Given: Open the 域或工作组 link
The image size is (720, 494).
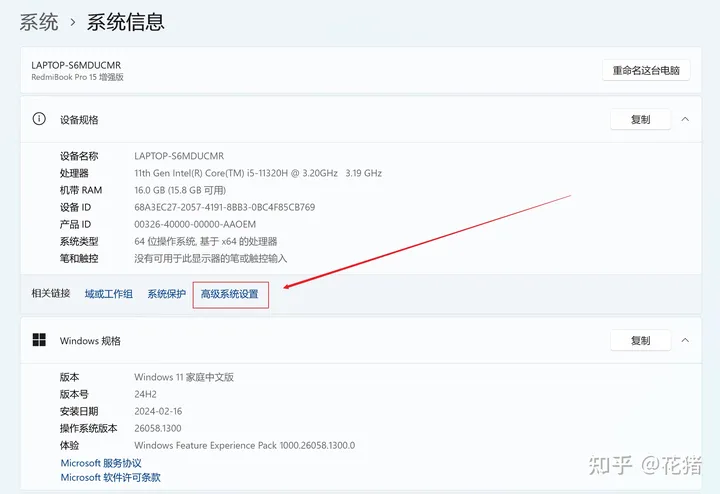Looking at the screenshot, I should coord(109,294).
